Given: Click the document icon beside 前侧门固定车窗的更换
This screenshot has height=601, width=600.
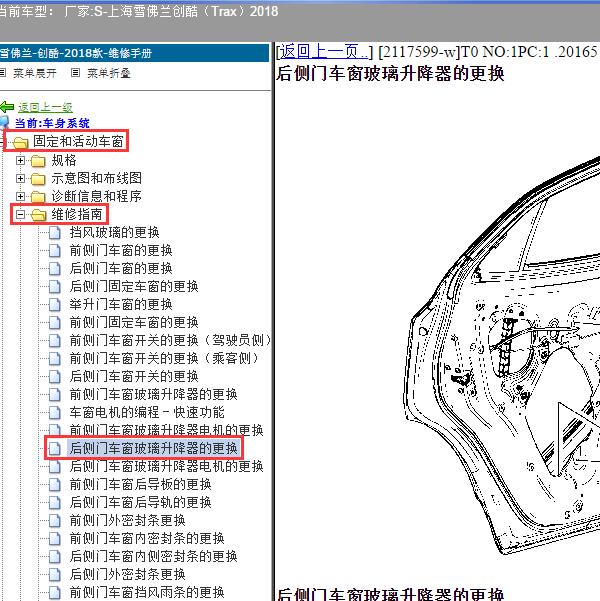Looking at the screenshot, I should pos(55,323).
